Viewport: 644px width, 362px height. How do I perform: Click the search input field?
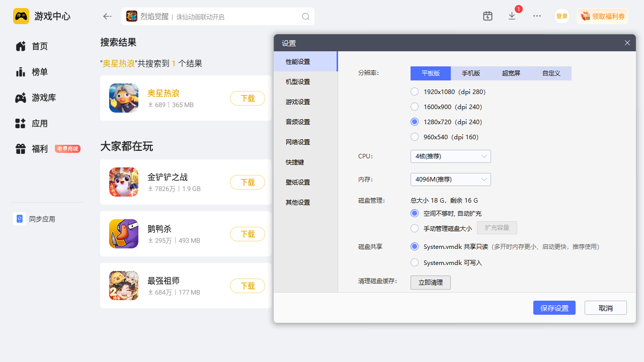236,17
